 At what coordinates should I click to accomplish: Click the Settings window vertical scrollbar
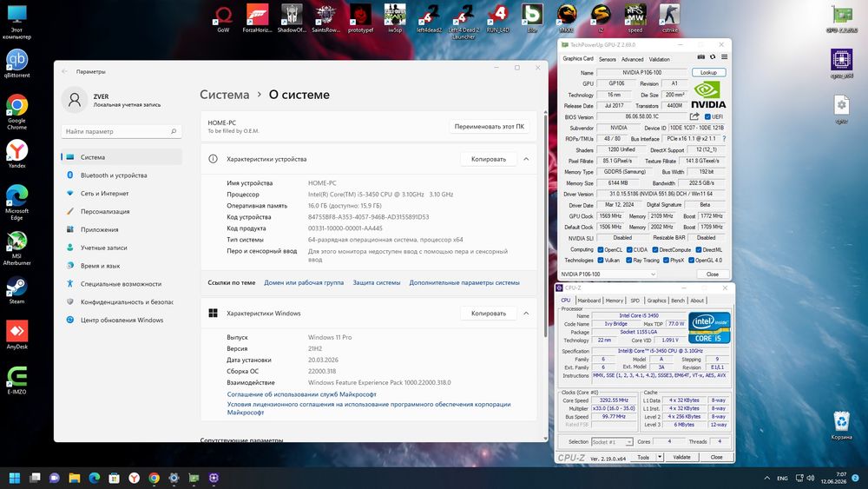click(x=545, y=224)
